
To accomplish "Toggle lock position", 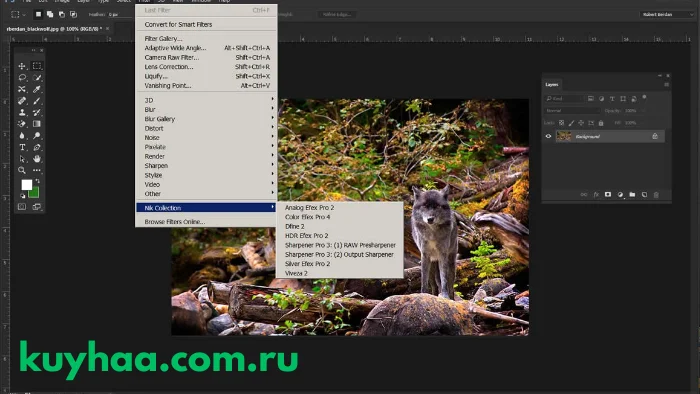I will (581, 123).
